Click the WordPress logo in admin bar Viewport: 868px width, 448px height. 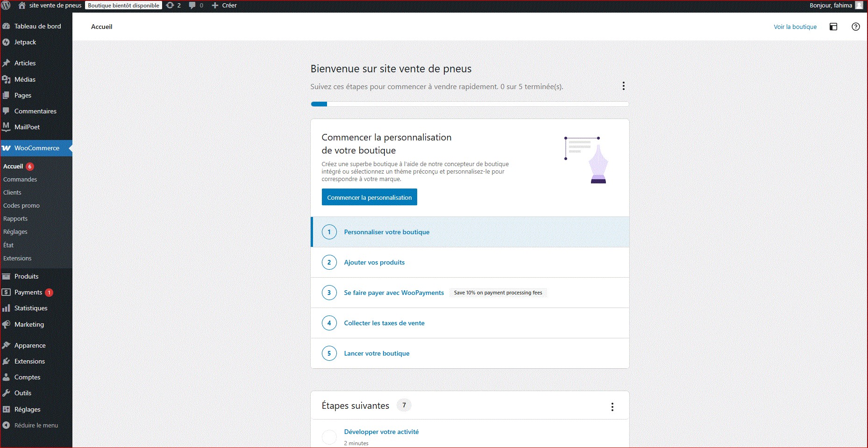coord(6,5)
